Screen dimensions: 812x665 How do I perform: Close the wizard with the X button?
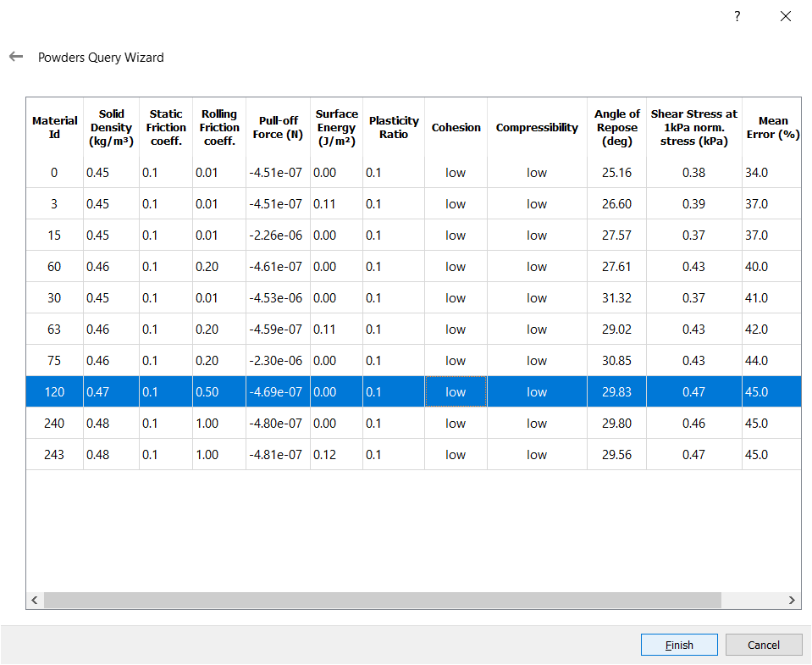tap(786, 16)
